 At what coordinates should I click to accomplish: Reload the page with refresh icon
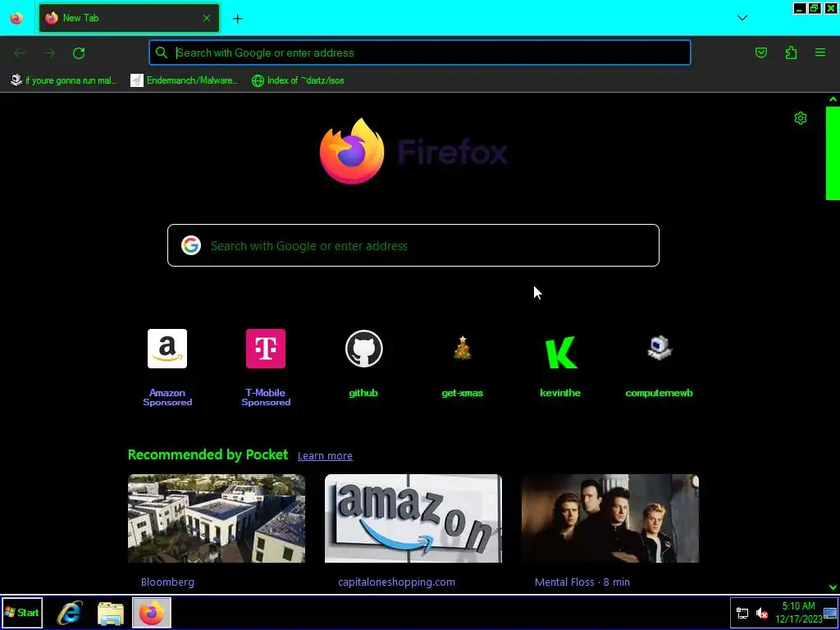pyautogui.click(x=79, y=53)
